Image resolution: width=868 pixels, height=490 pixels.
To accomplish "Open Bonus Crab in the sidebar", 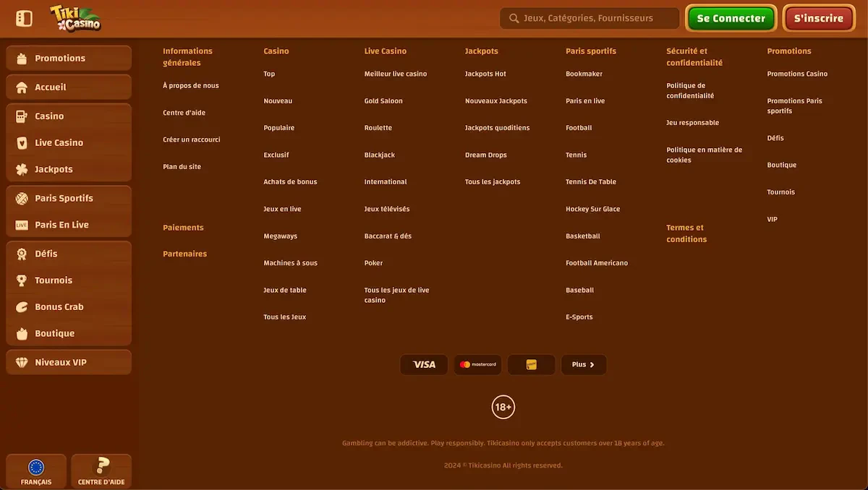I will pos(69,307).
